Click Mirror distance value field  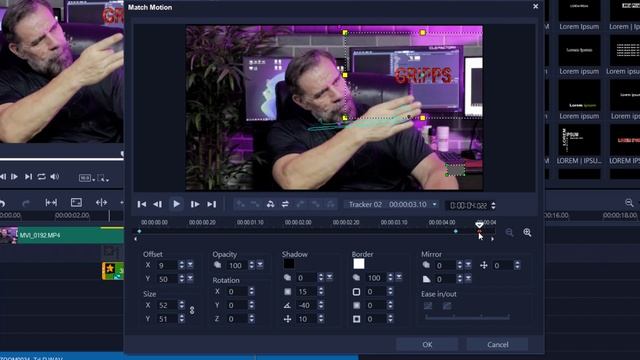coord(503,266)
